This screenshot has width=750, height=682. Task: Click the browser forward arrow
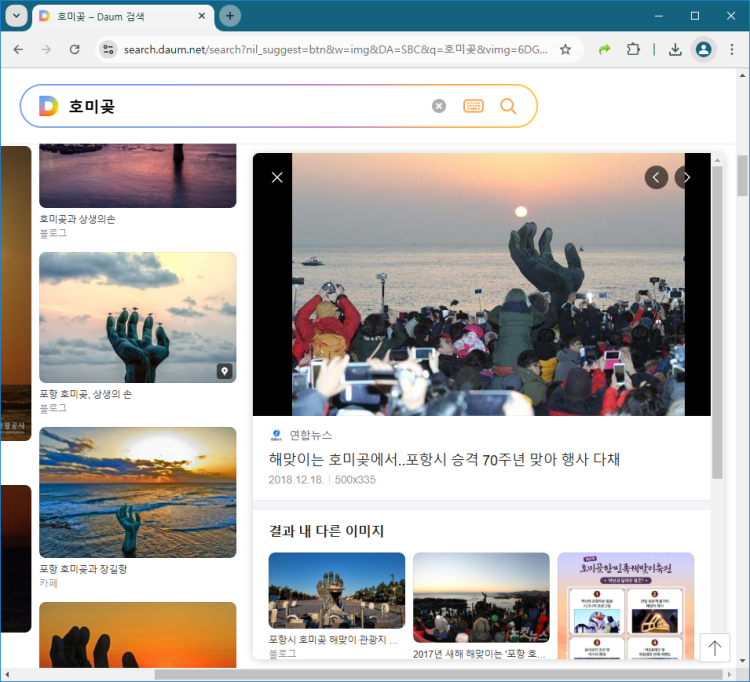(x=46, y=49)
